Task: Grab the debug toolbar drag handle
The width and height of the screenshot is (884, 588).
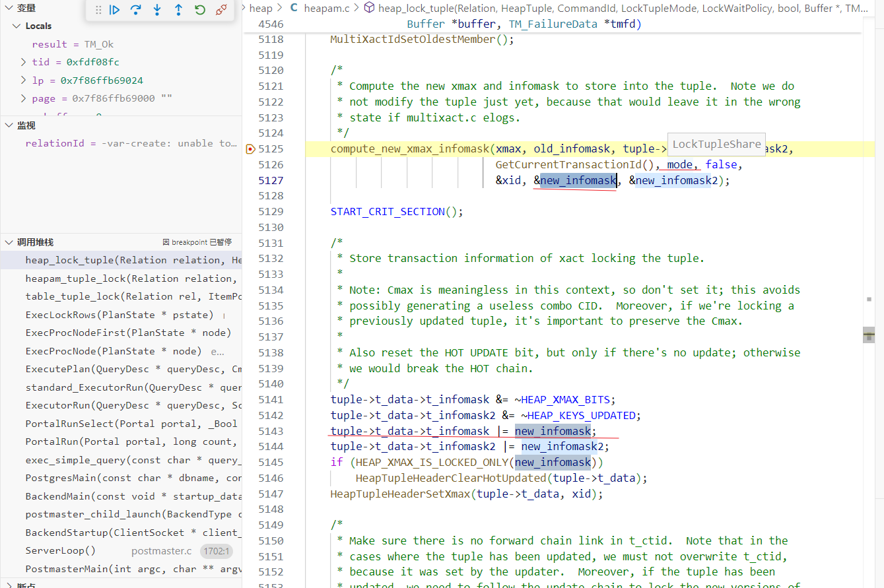Action: [x=98, y=10]
